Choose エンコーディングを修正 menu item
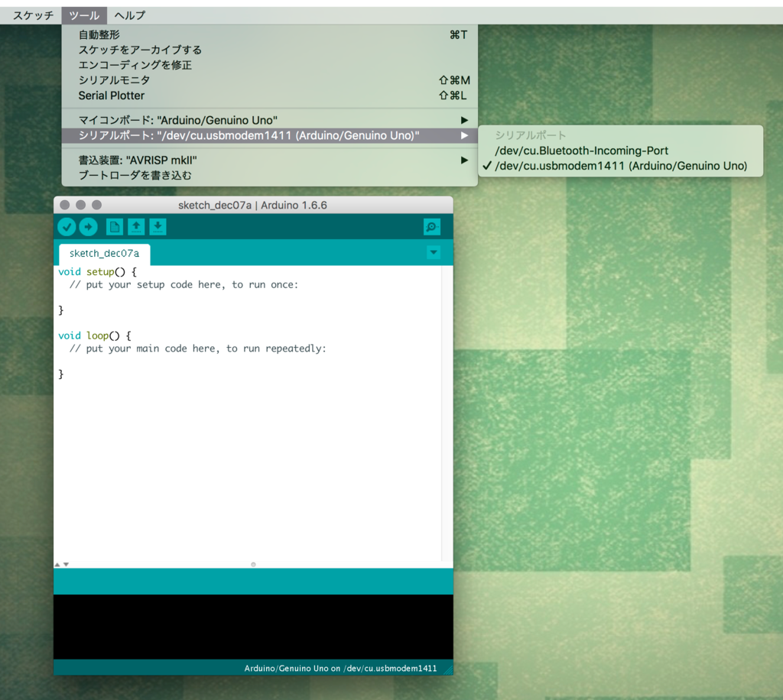Screen dimensions: 783x700 pyautogui.click(x=270, y=65)
